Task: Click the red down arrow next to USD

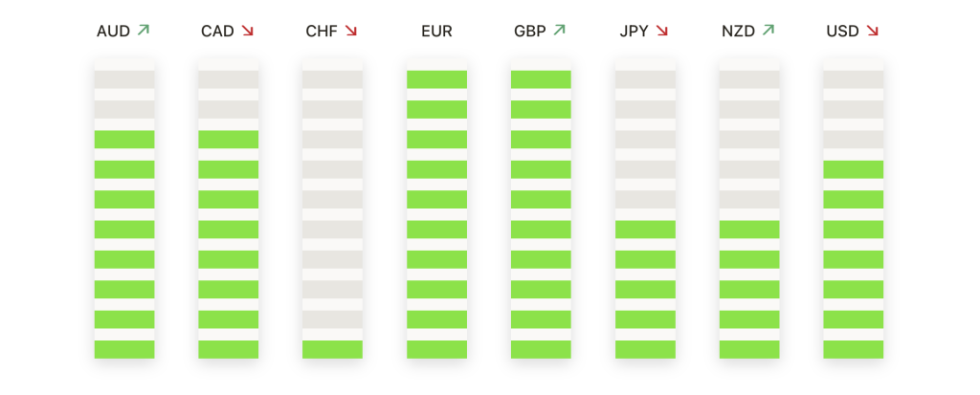Action: point(873,31)
